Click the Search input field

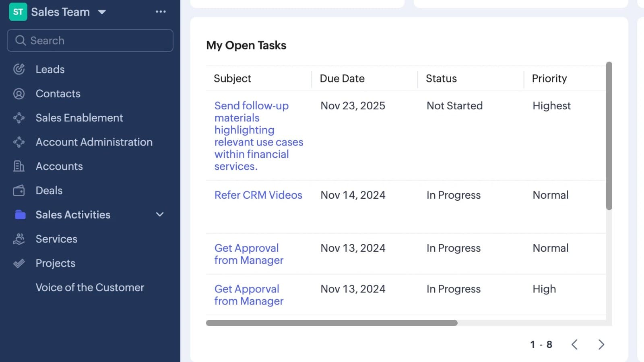tap(90, 40)
